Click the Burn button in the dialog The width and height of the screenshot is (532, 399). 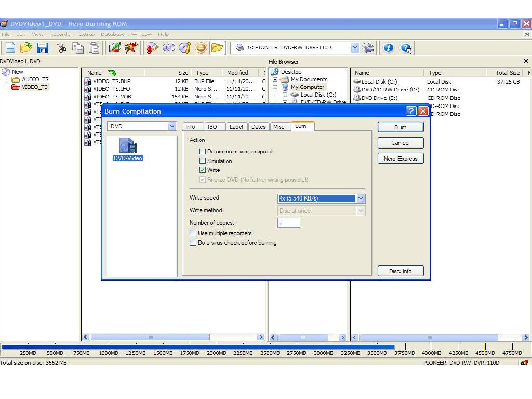(x=401, y=127)
